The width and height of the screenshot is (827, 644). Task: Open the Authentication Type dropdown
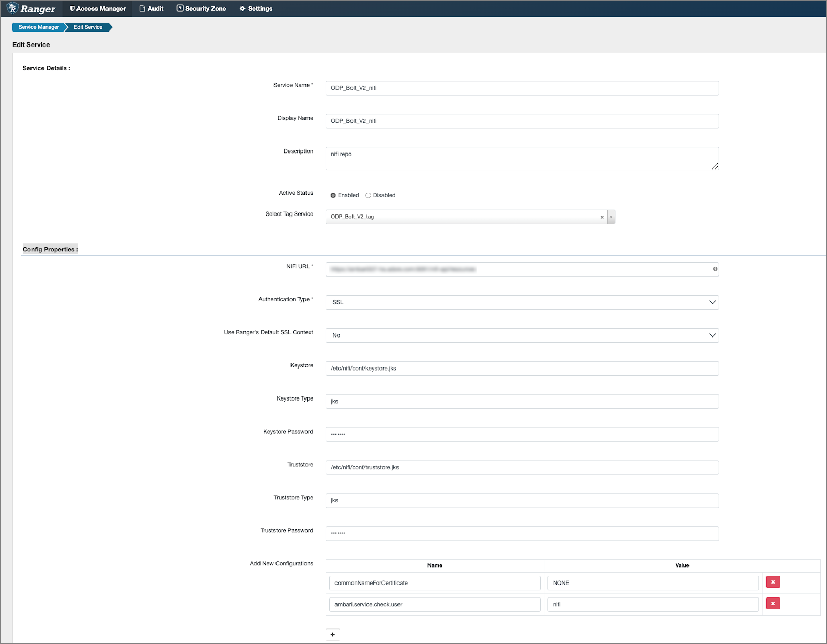522,302
